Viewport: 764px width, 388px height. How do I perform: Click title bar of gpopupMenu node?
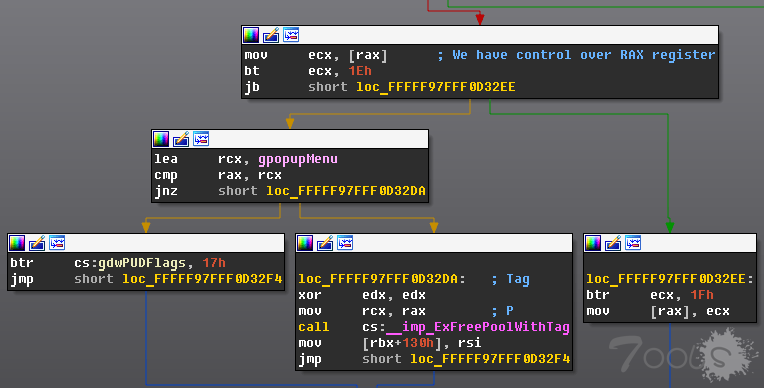pos(290,139)
